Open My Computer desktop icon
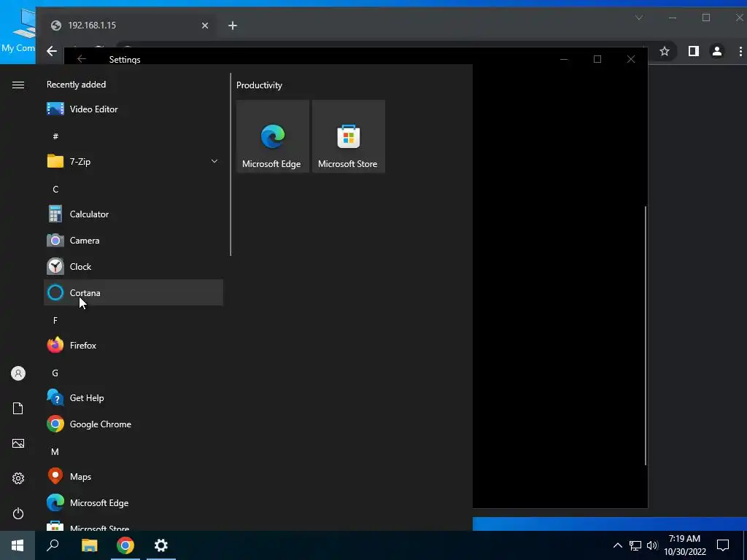Screen dimensions: 747x560 pos(18,31)
